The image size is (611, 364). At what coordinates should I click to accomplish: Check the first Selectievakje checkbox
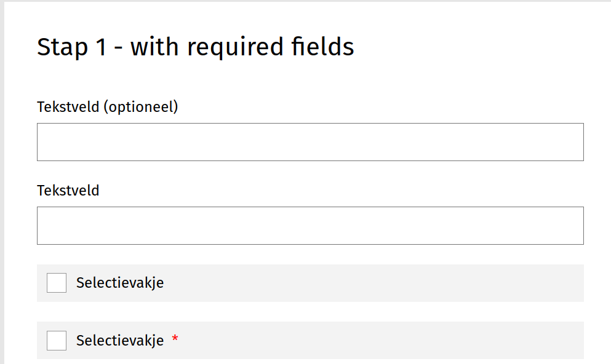click(56, 283)
